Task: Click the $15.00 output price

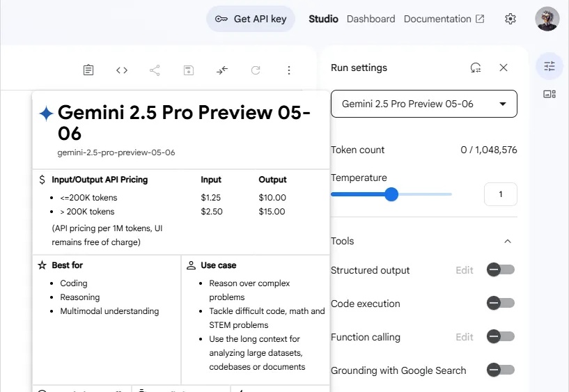Action: [272, 212]
